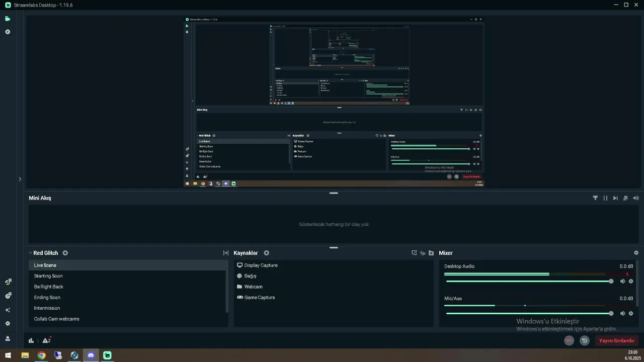Click the Mic/Aux 0.0 dB value

pyautogui.click(x=626, y=299)
